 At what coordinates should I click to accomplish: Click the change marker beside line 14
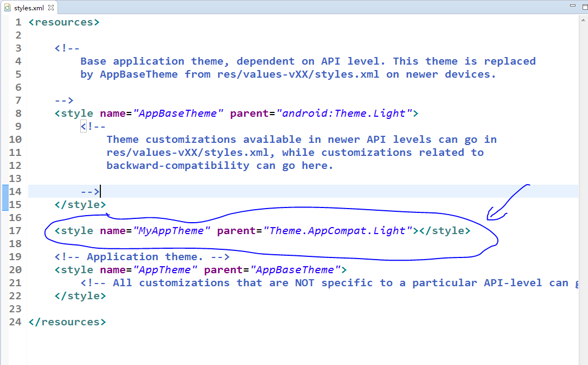coord(5,198)
